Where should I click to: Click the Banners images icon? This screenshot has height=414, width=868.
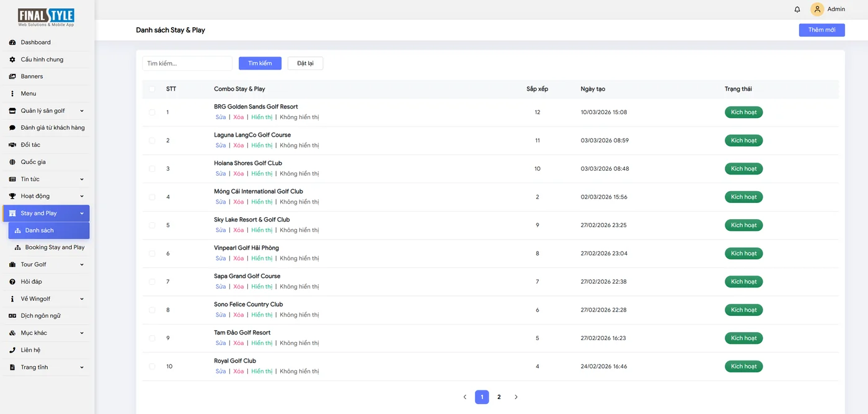click(x=12, y=76)
